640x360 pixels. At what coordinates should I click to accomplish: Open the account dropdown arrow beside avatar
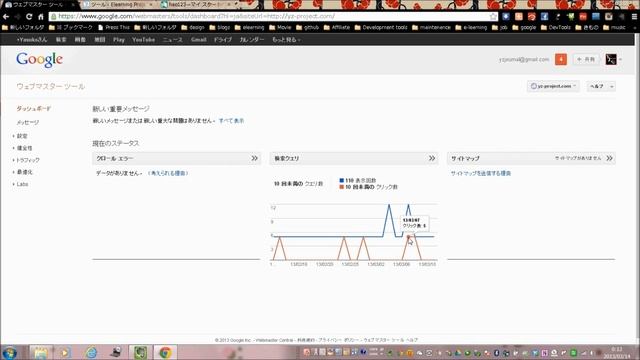point(620,60)
